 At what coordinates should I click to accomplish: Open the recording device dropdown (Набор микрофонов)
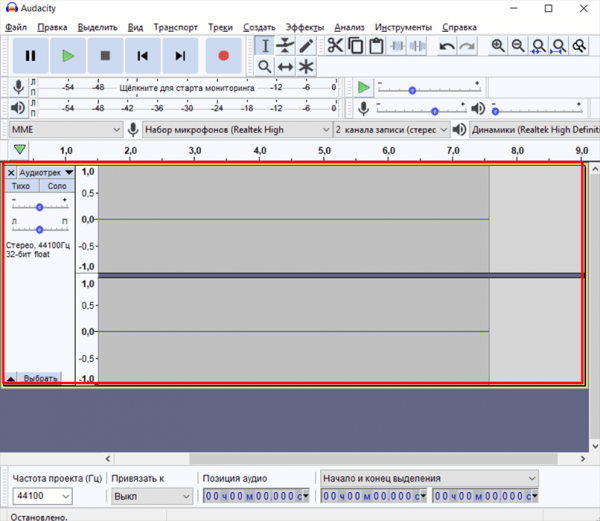[237, 130]
